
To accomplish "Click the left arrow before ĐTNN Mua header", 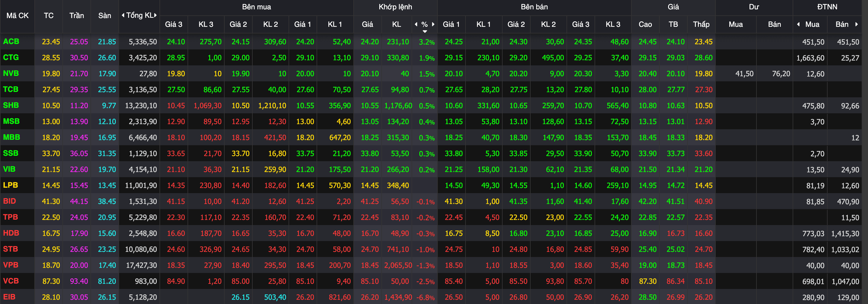I will click(798, 24).
